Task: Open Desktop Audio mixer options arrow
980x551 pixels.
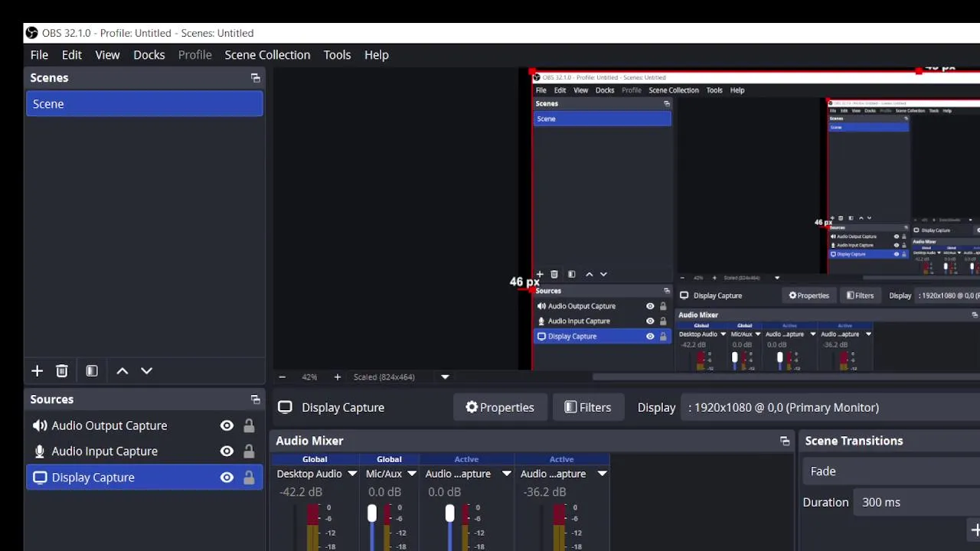Action: (x=352, y=474)
